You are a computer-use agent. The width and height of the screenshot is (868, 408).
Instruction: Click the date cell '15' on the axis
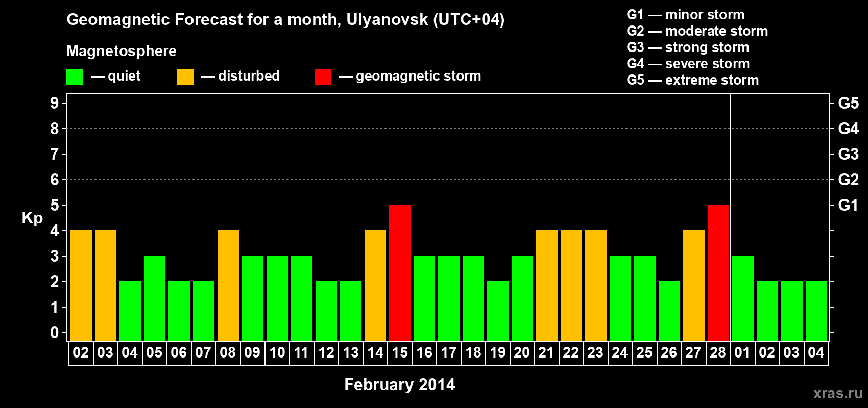click(400, 353)
